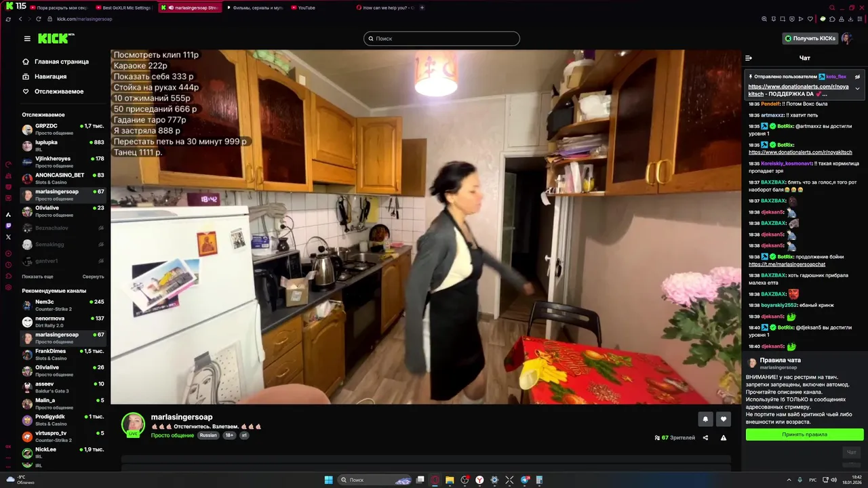Image resolution: width=868 pixels, height=488 pixels.
Task: Hide the pinned chat message
Action: [x=857, y=77]
